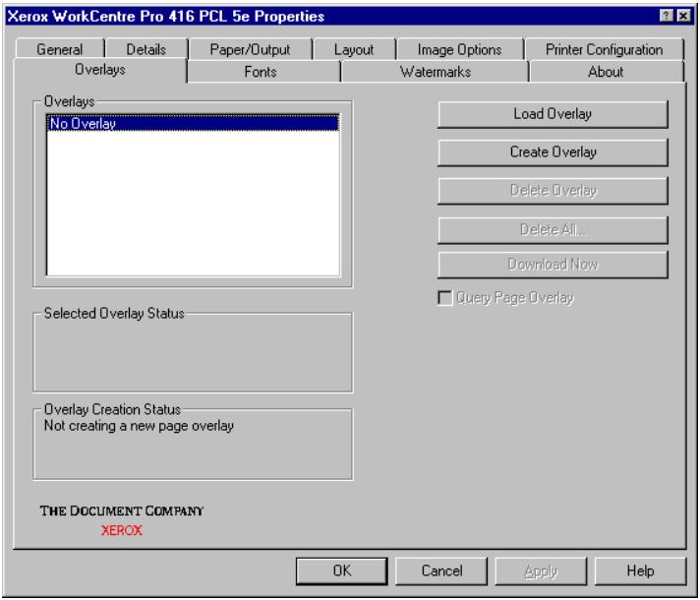This screenshot has width=700, height=600.
Task: Select No Overlay in the list
Action: (193, 123)
